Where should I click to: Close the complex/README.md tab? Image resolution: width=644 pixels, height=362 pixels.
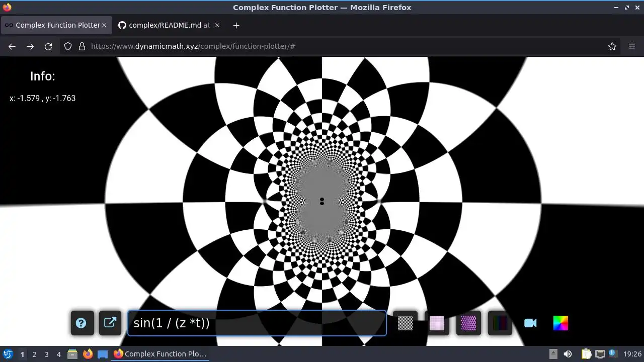[x=217, y=25]
